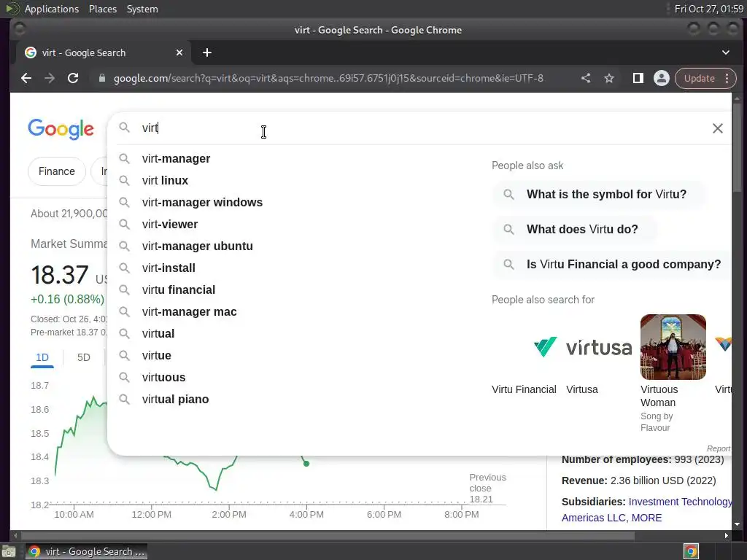This screenshot has height=560, width=747.
Task: Click the Update button in Chrome
Action: click(699, 78)
